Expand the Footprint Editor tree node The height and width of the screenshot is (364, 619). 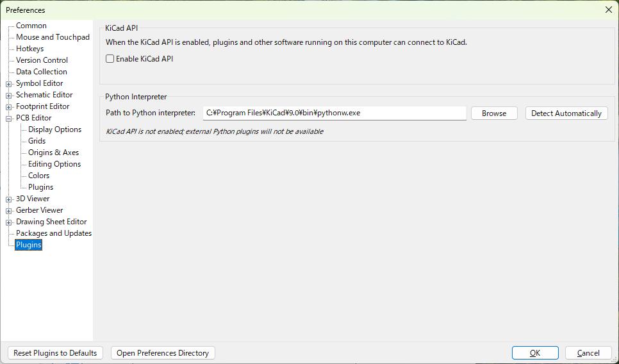(9, 106)
